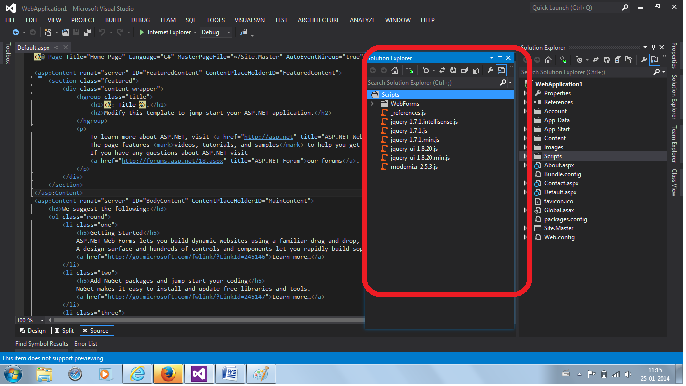686x386 pixels.
Task: Switch to Design view tab
Action: 33,331
